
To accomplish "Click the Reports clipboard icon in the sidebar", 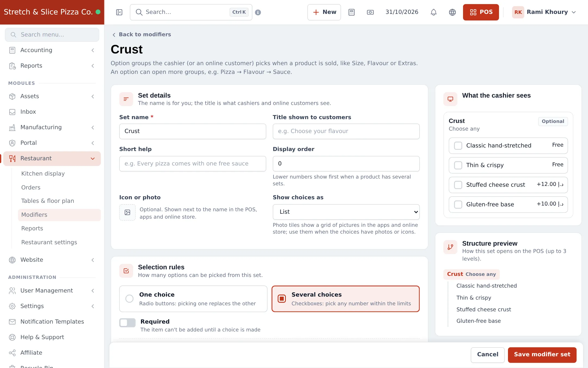I will pos(12,66).
